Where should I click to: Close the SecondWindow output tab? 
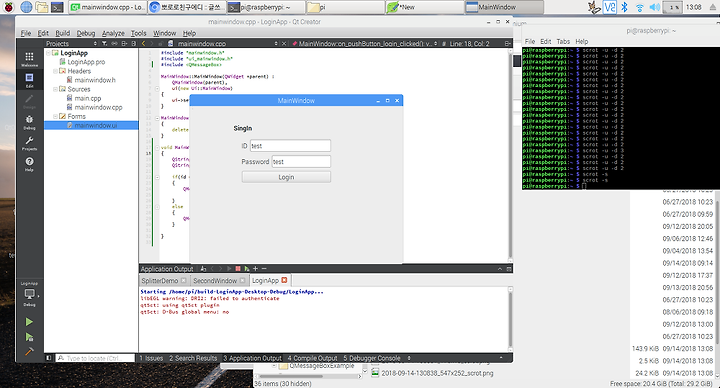(x=242, y=281)
